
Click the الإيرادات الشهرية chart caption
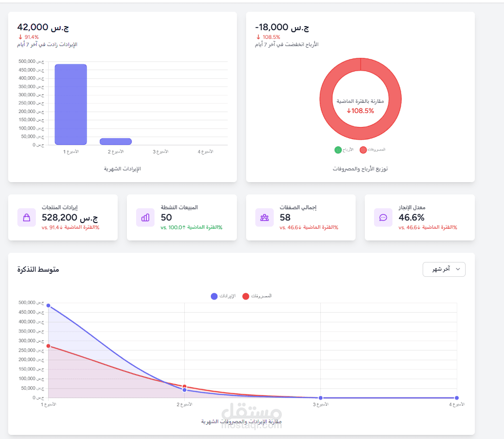(x=122, y=169)
